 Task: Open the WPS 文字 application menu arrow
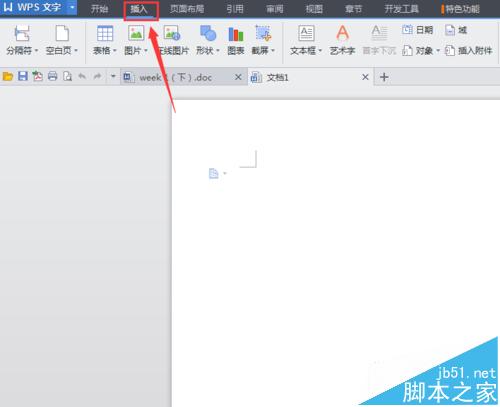tap(72, 7)
